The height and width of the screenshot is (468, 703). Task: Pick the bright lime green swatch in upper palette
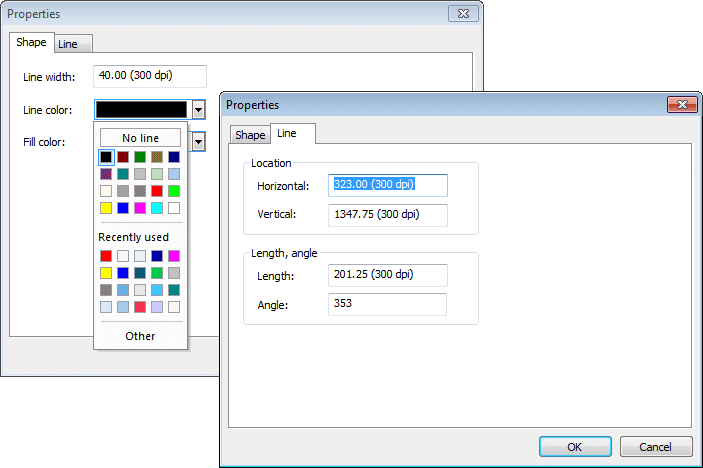pos(174,191)
